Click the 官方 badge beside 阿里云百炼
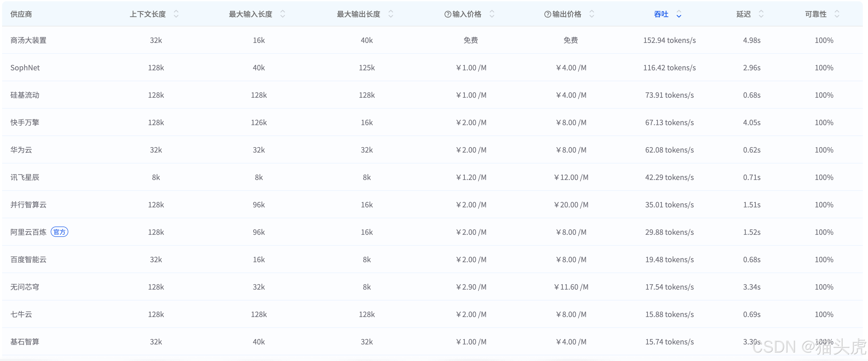 click(59, 232)
